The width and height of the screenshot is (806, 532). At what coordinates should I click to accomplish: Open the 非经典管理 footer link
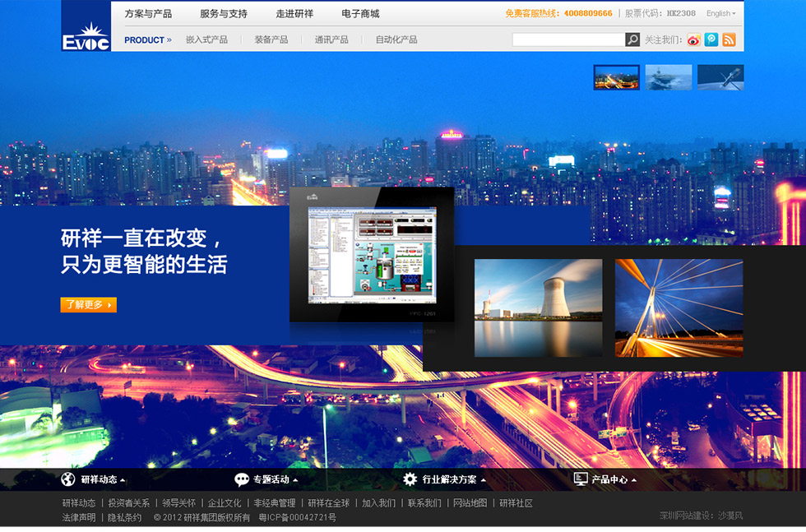275,503
